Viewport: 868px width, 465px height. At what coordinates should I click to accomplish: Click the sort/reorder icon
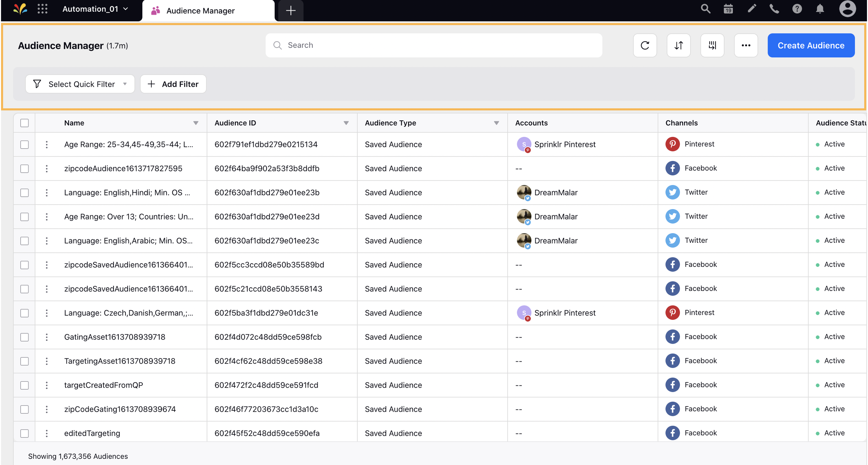(x=679, y=45)
